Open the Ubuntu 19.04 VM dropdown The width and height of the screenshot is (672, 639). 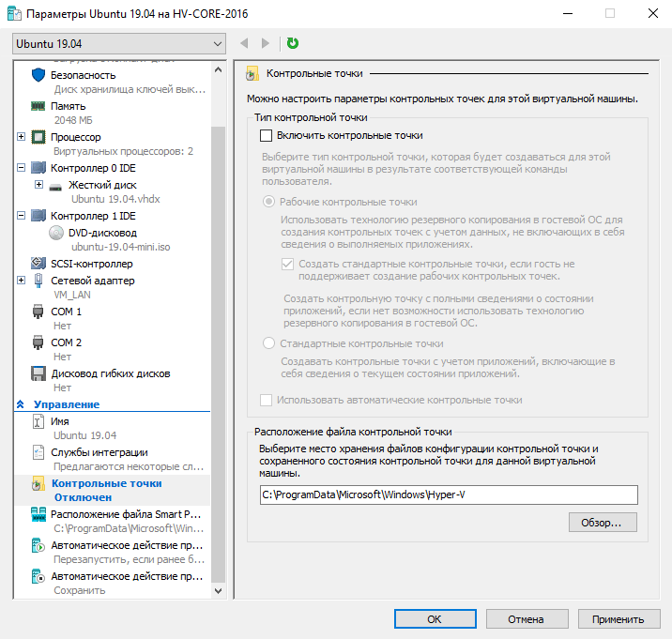click(119, 43)
